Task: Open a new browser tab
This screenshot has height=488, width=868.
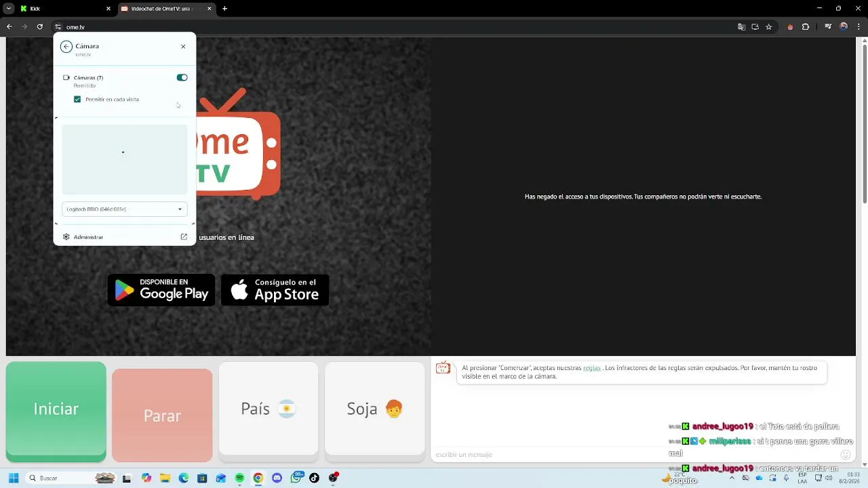Action: (x=224, y=9)
